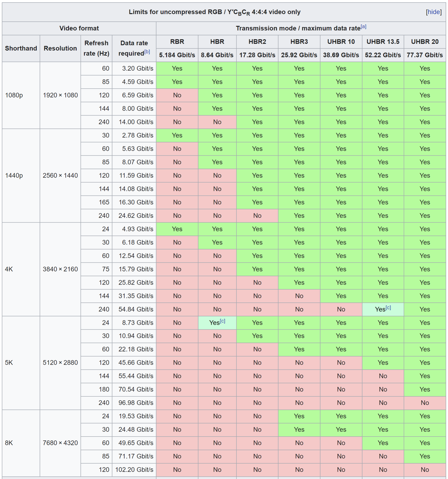448x479 pixels.
Task: Open footnote [b] beside Data rate required
Action: (x=147, y=52)
